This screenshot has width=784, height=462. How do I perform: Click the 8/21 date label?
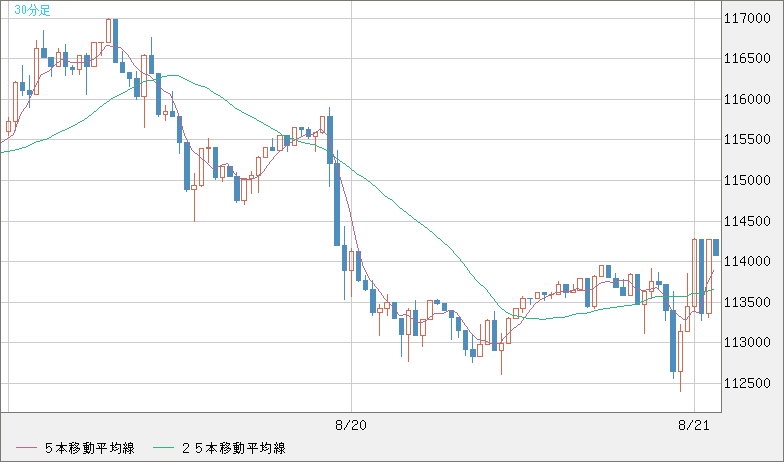pyautogui.click(x=694, y=426)
